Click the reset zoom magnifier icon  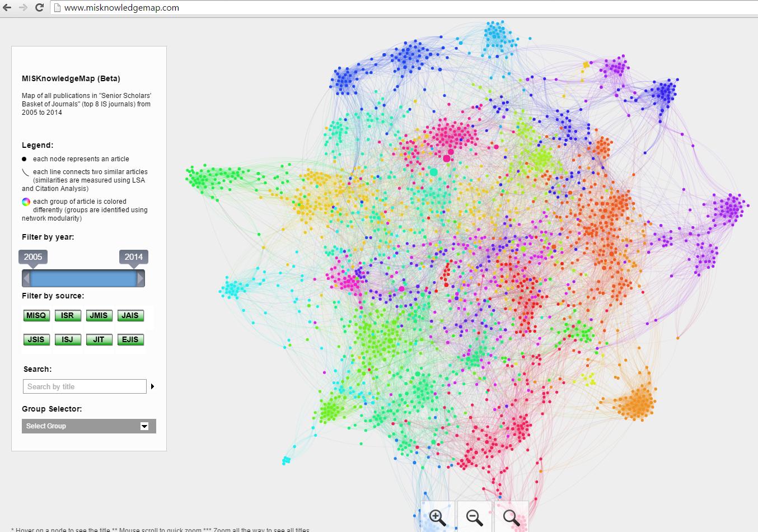511,517
